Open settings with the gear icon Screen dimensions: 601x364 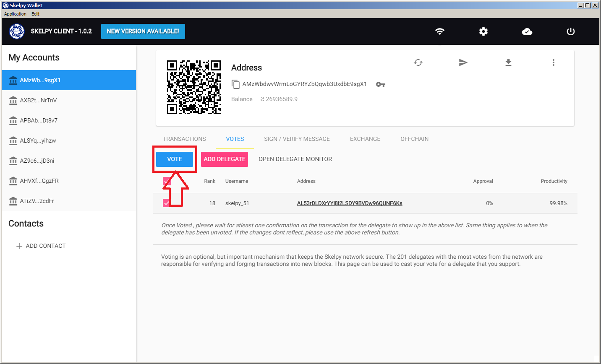(x=483, y=31)
